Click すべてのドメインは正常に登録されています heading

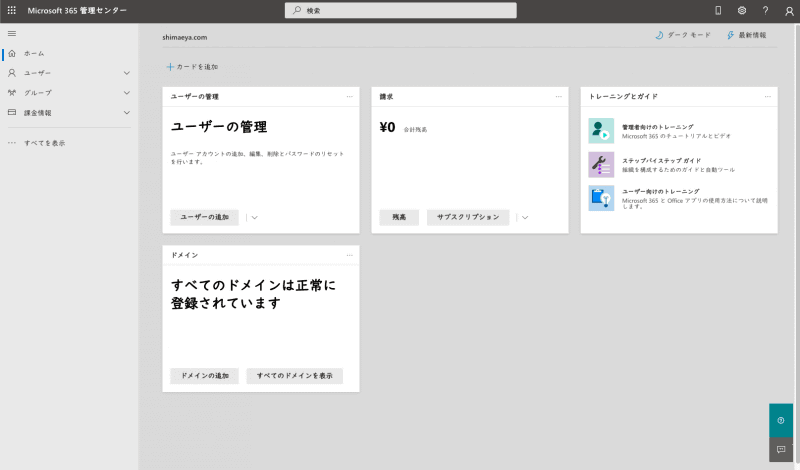[254, 294]
